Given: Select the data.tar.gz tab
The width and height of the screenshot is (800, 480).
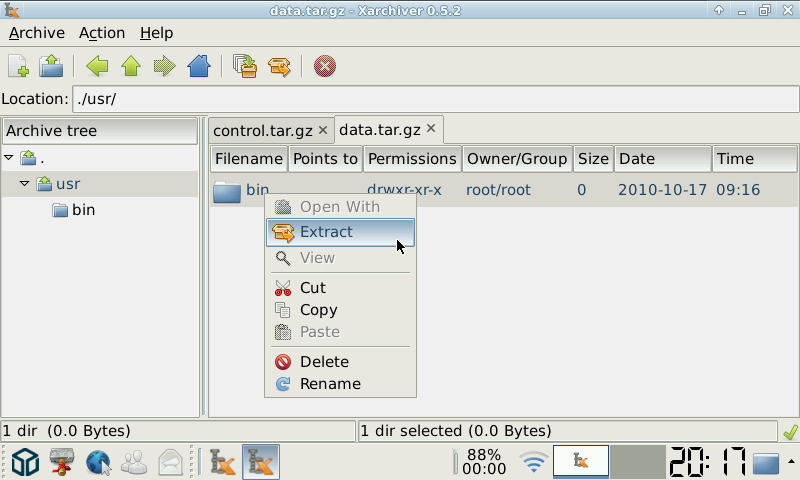Looking at the screenshot, I should pyautogui.click(x=380, y=130).
